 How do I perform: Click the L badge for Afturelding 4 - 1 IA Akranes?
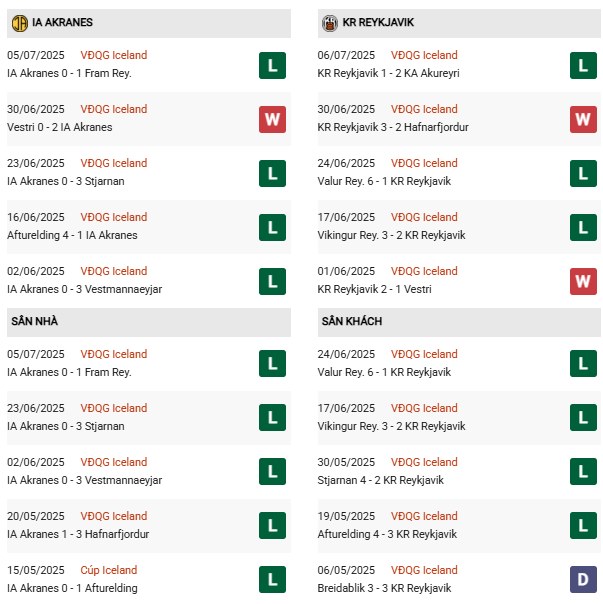pyautogui.click(x=271, y=227)
